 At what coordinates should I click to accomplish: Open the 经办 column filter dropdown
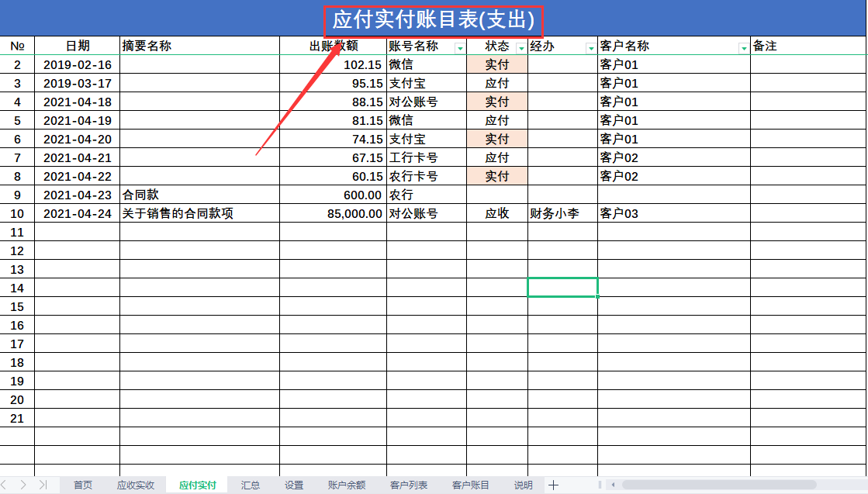[x=590, y=48]
